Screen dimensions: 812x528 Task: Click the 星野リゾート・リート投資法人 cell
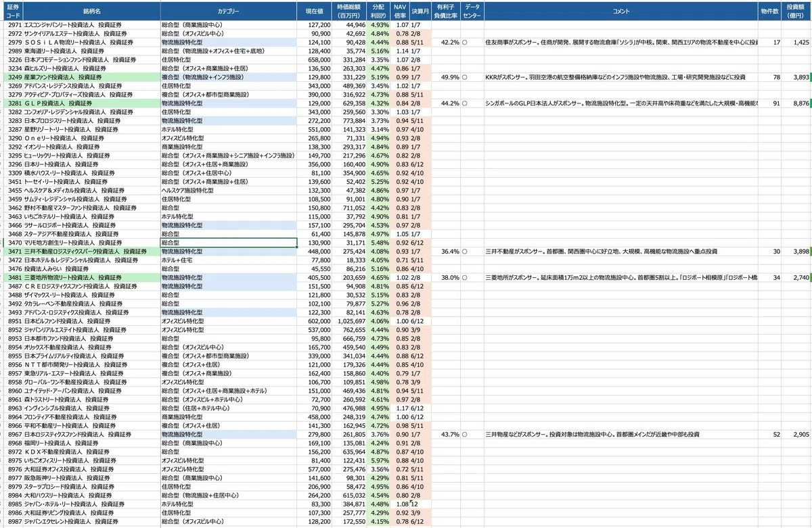92,129
